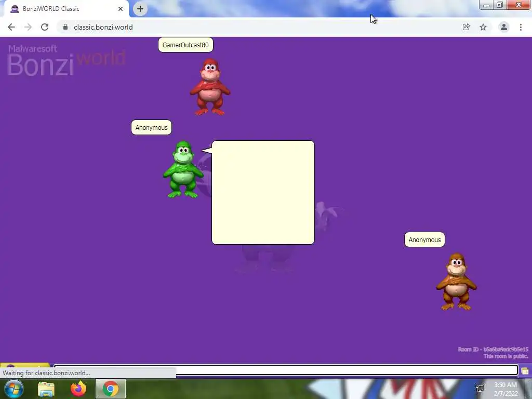The width and height of the screenshot is (532, 399).
Task: Minimize the Chrome window
Action: click(486, 5)
